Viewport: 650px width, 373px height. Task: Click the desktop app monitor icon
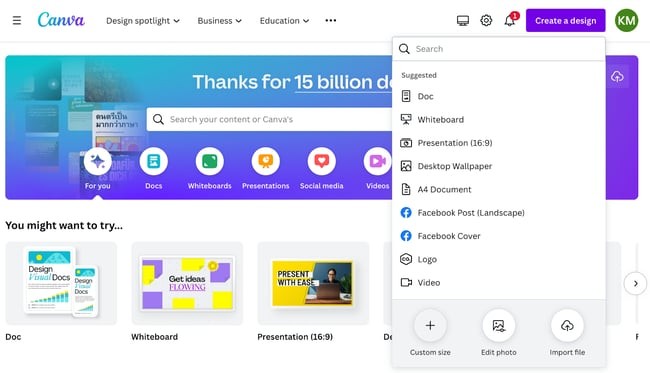coord(463,20)
